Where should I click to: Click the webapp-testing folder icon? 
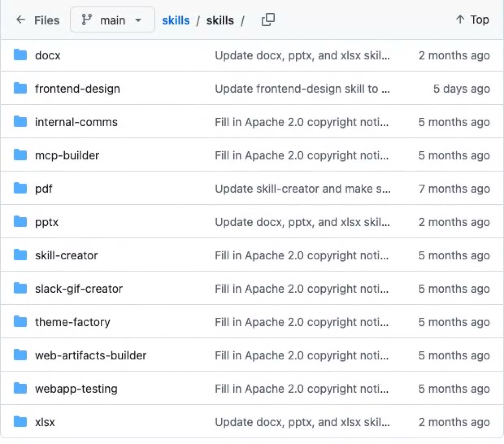click(20, 389)
